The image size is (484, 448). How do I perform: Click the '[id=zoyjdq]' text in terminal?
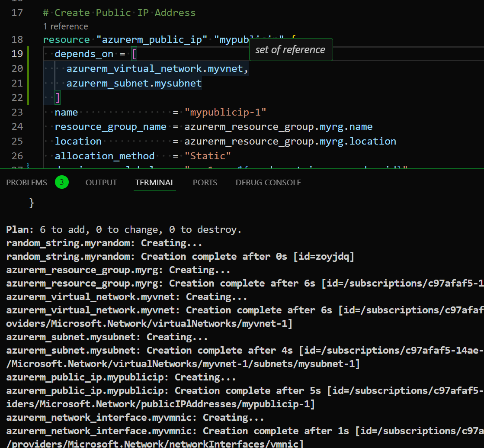pyautogui.click(x=324, y=256)
